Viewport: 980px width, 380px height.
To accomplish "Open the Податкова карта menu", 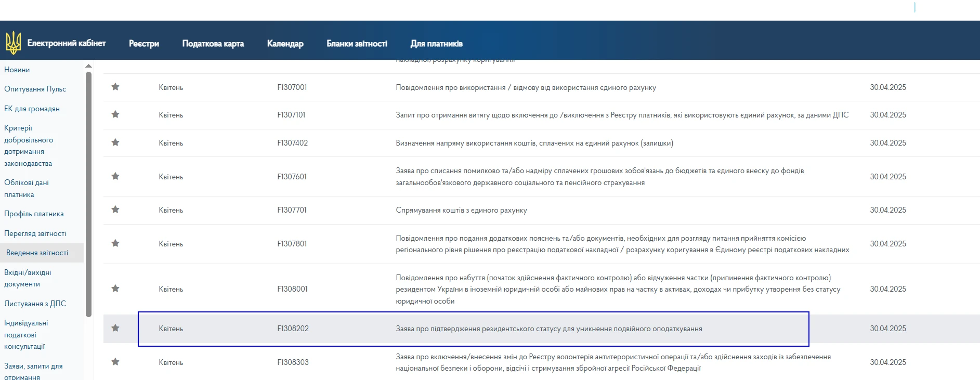I will pos(213,44).
